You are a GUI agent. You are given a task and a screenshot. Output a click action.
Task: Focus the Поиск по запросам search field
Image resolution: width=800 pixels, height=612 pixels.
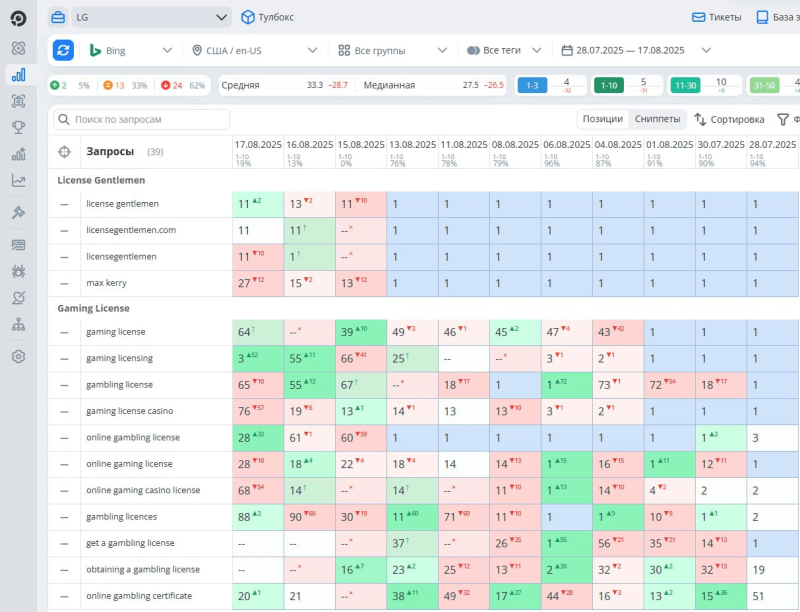pyautogui.click(x=141, y=119)
